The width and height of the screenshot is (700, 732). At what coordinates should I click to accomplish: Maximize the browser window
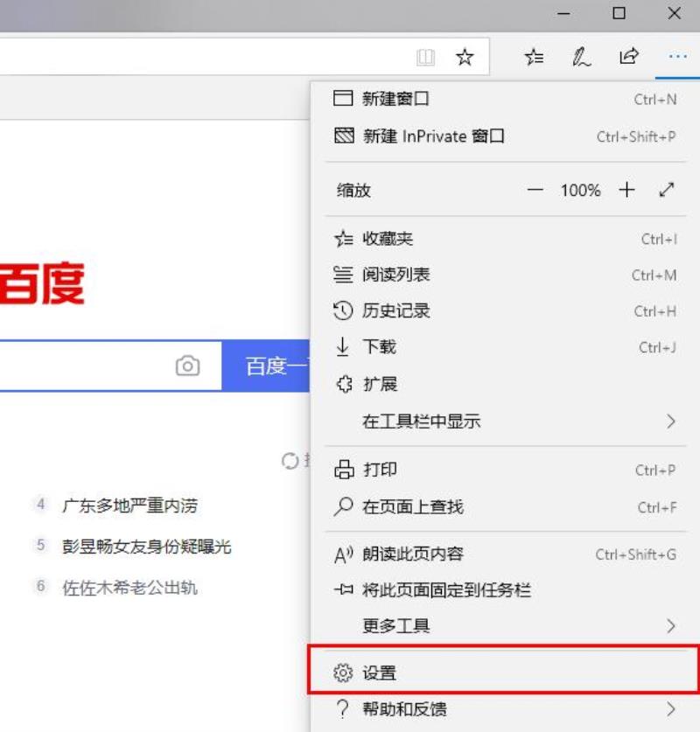tap(619, 13)
